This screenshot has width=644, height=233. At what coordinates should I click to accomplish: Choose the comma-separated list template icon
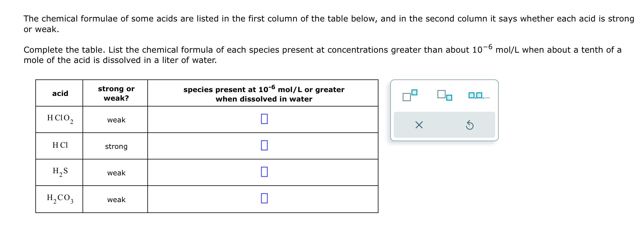tap(479, 96)
